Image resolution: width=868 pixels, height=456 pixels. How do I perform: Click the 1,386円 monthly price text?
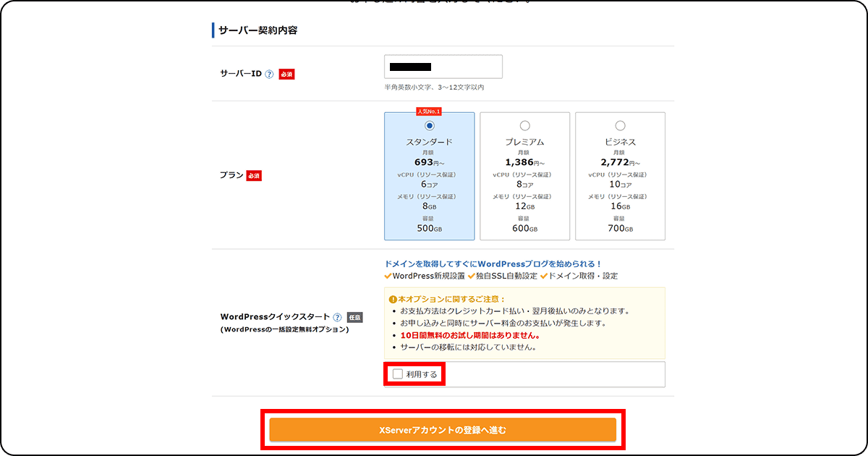pos(524,162)
